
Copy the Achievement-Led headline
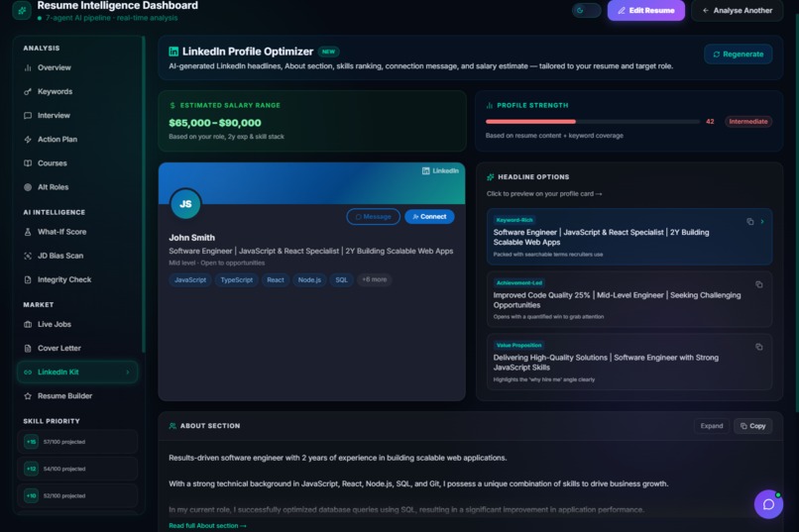click(758, 284)
